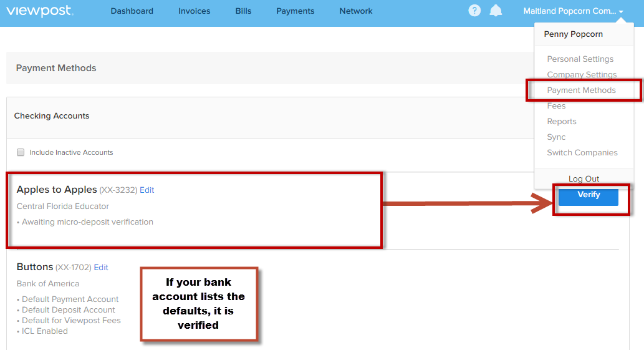Select Company Settings from the menu

(x=582, y=74)
